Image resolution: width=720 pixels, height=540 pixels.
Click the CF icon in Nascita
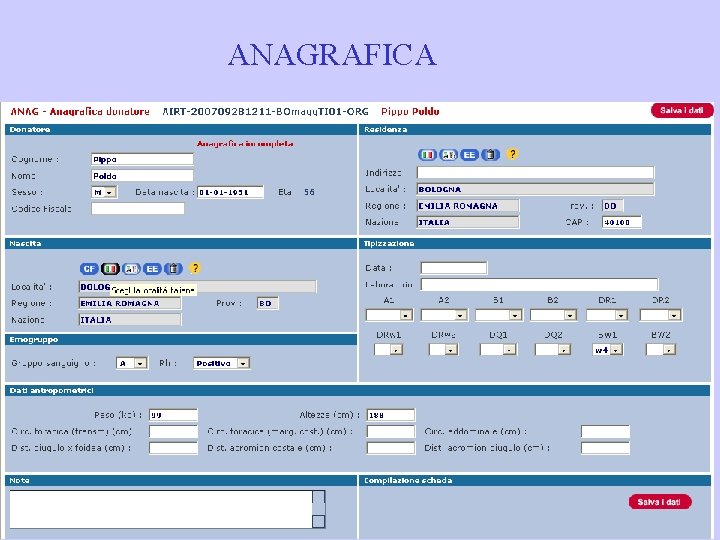pos(89,269)
